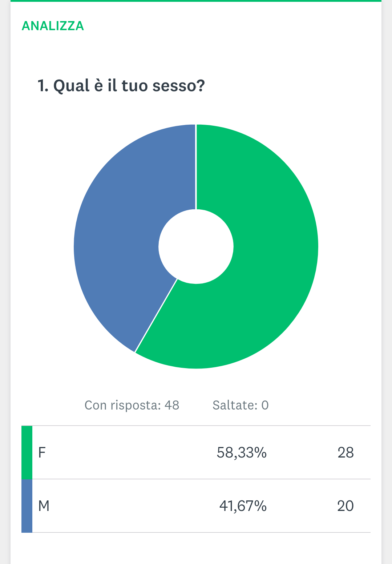Click the 41,67% percentage value
The image size is (392, 564).
[x=243, y=506]
